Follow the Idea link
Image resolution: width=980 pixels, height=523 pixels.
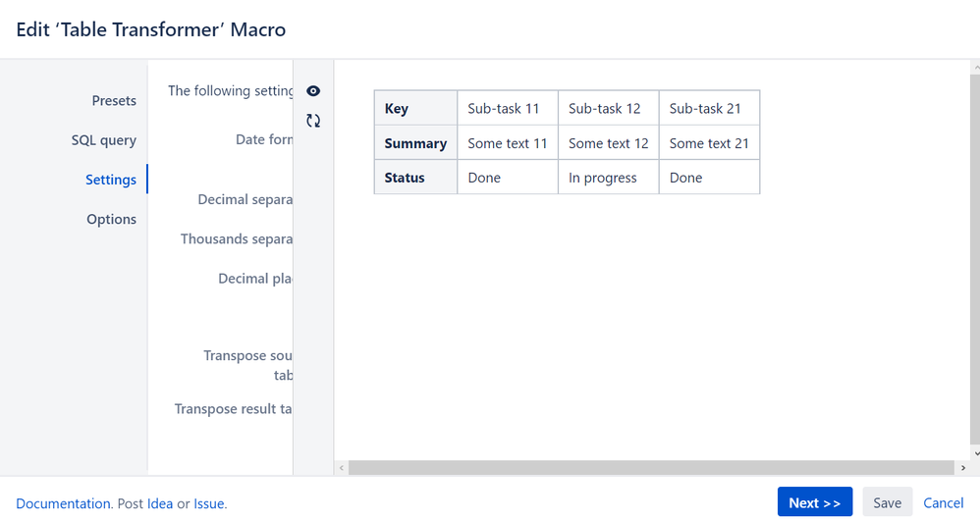[x=160, y=503]
